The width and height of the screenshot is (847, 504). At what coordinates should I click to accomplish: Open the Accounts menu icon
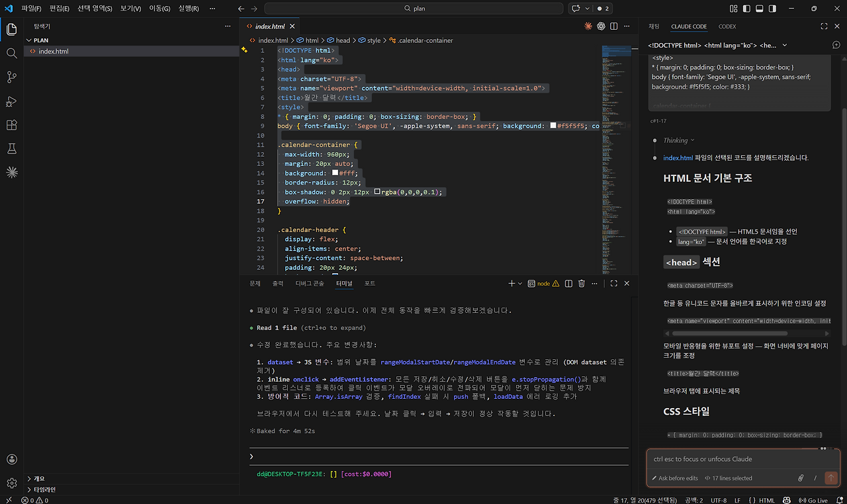pos(11,460)
